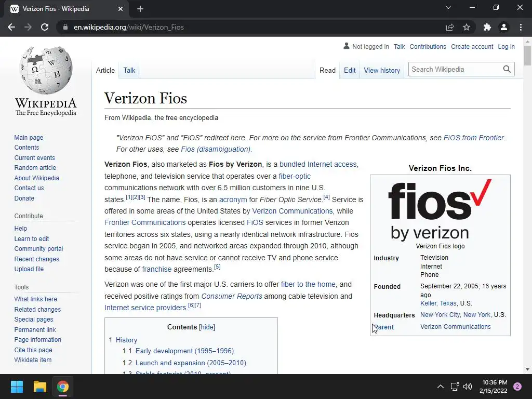The width and height of the screenshot is (532, 399).
Task: Open the Chrome profile avatar
Action: point(504,27)
